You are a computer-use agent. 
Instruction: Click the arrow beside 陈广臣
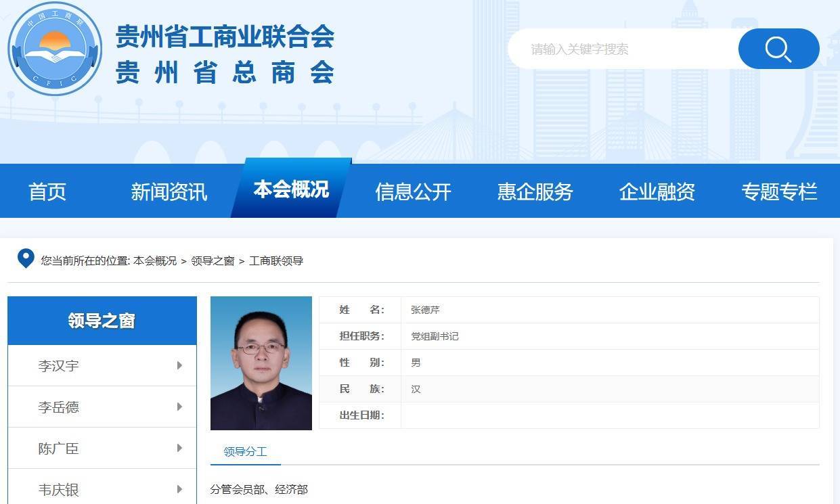(x=179, y=448)
